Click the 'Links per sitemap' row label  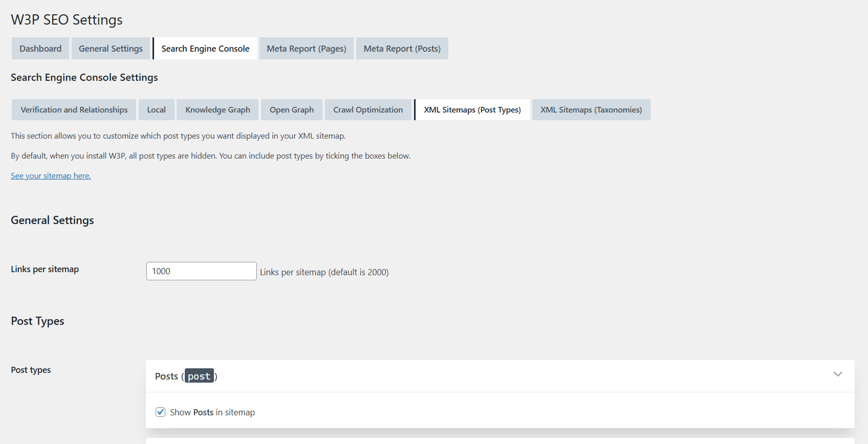(x=45, y=269)
